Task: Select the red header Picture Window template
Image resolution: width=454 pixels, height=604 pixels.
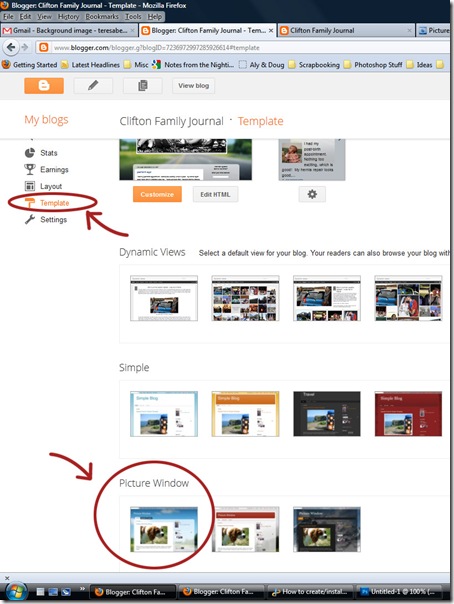Action: (x=245, y=529)
